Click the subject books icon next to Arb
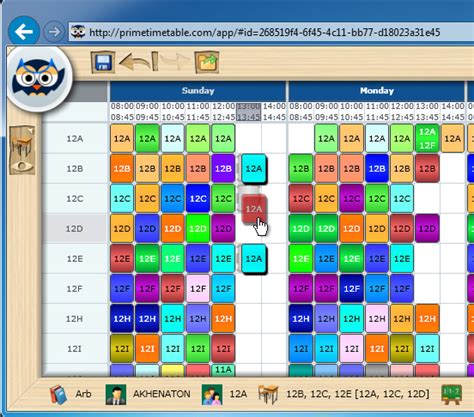 click(x=59, y=394)
